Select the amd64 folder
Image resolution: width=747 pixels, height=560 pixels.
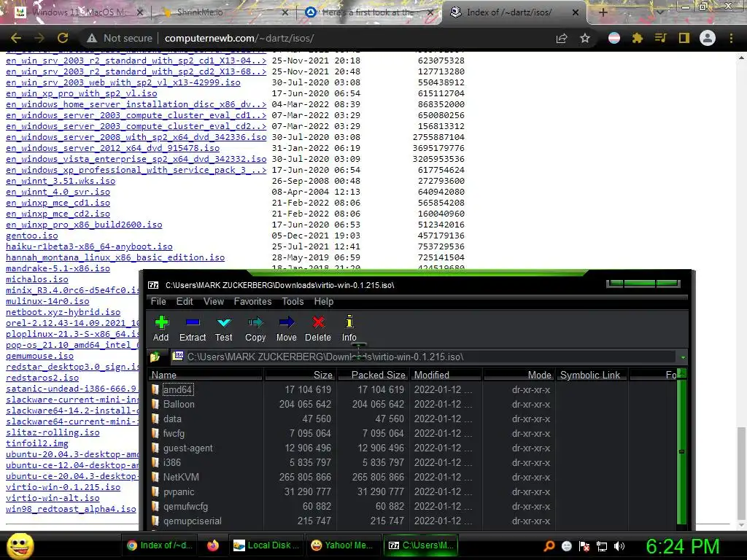pos(178,389)
